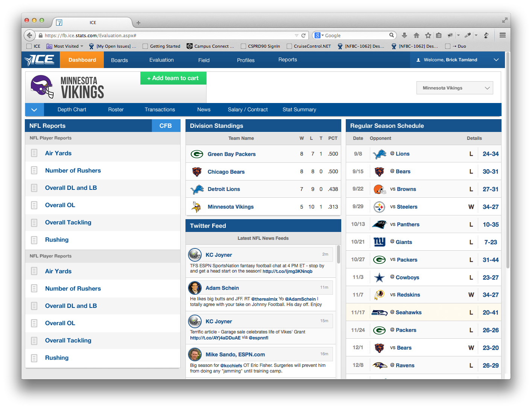Click the ICE logo in header
This screenshot has width=532, height=409.
pyautogui.click(x=40, y=60)
